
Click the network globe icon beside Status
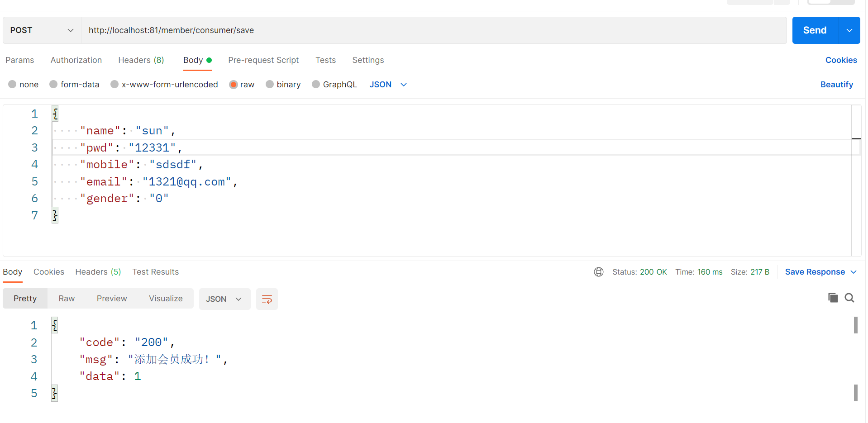599,272
